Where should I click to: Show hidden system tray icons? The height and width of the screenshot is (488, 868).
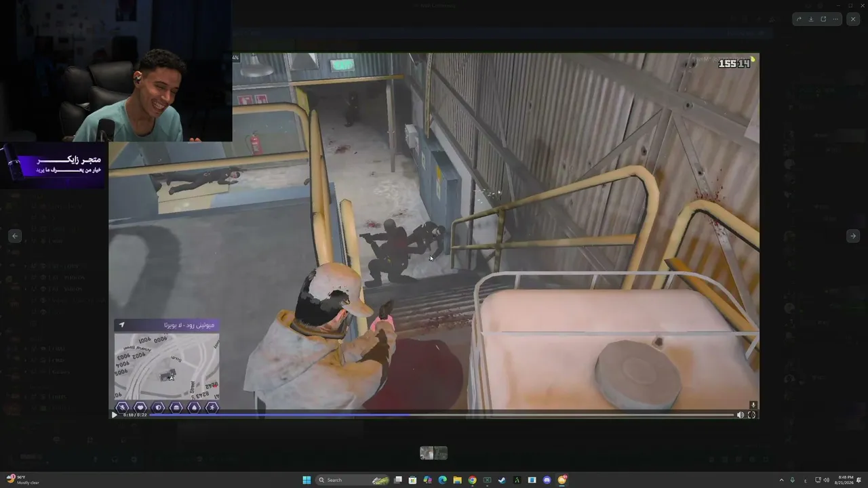pyautogui.click(x=781, y=480)
